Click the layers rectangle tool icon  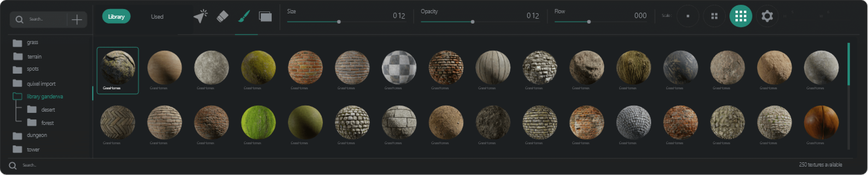265,16
